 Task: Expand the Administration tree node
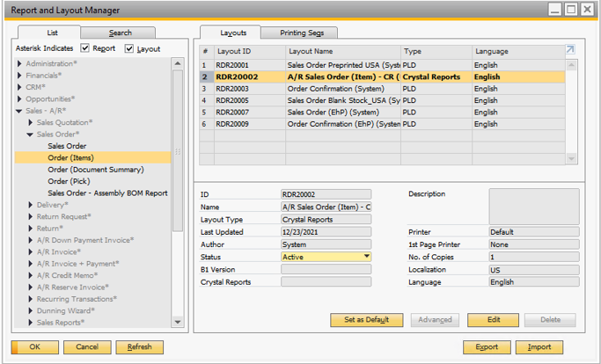19,63
